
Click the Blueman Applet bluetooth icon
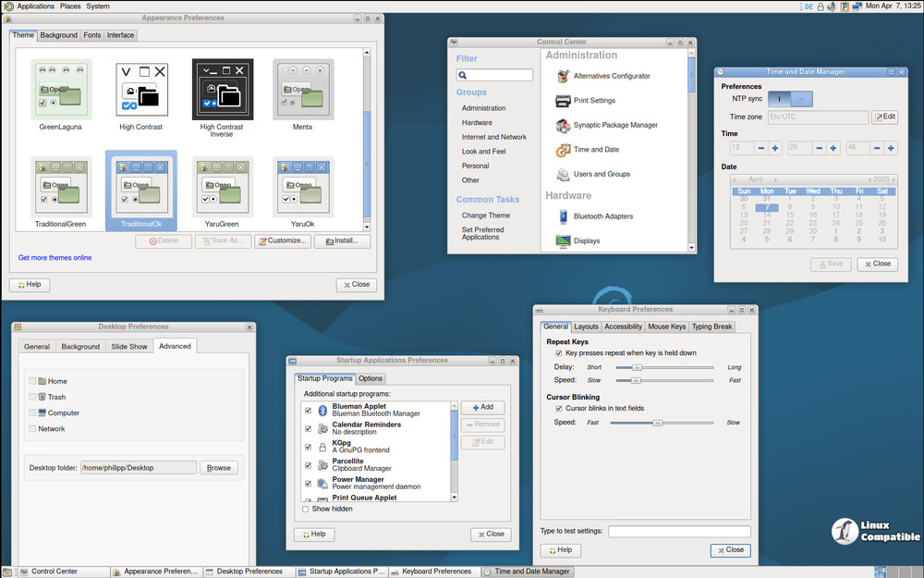click(x=322, y=410)
